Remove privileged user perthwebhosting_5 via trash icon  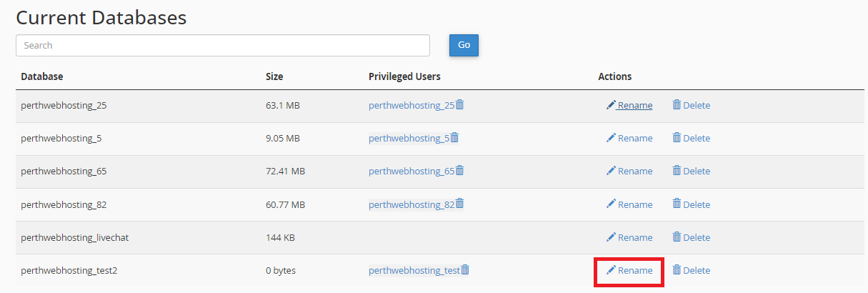click(454, 137)
